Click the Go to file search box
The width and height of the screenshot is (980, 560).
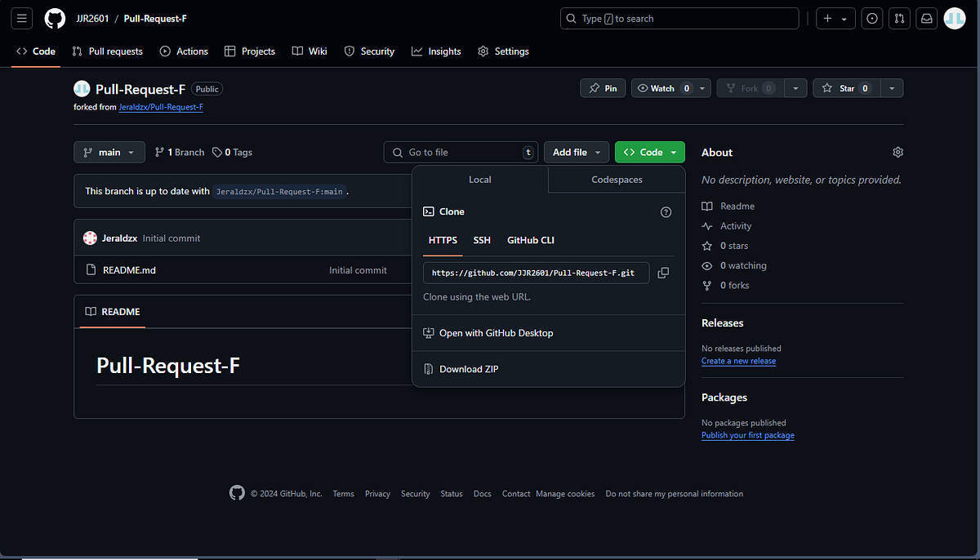click(x=461, y=152)
